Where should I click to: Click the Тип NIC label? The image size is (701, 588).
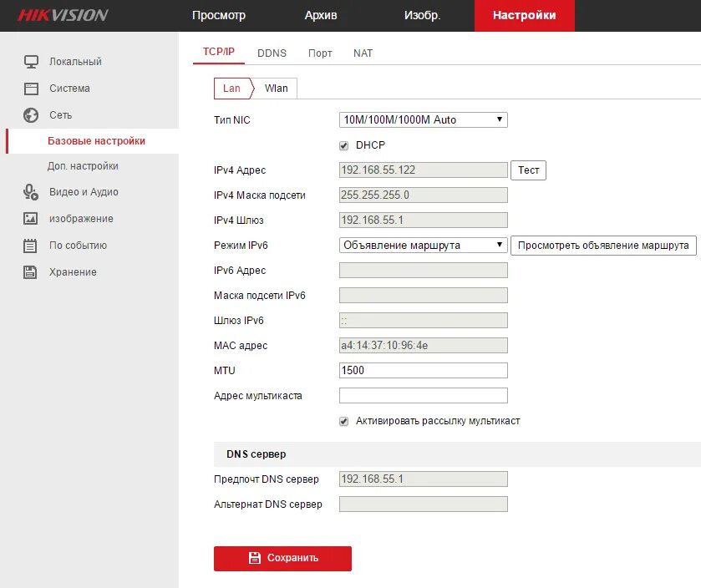point(232,120)
